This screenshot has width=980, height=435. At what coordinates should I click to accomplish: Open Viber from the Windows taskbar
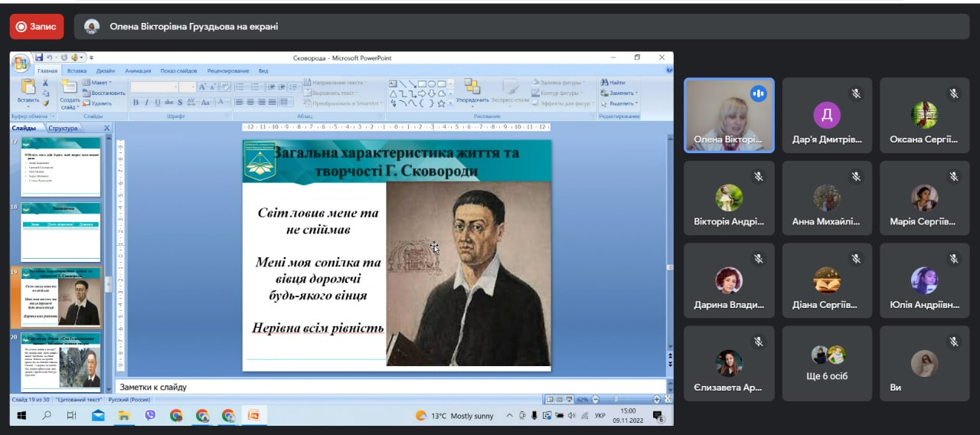(150, 416)
